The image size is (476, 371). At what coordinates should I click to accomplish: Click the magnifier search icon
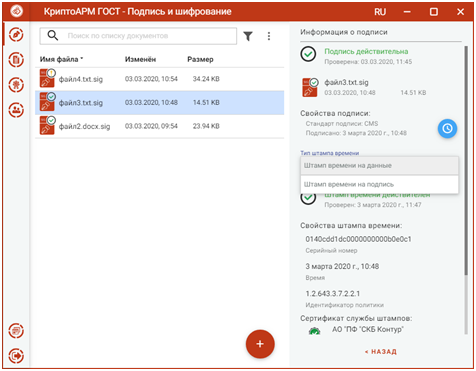click(53, 35)
